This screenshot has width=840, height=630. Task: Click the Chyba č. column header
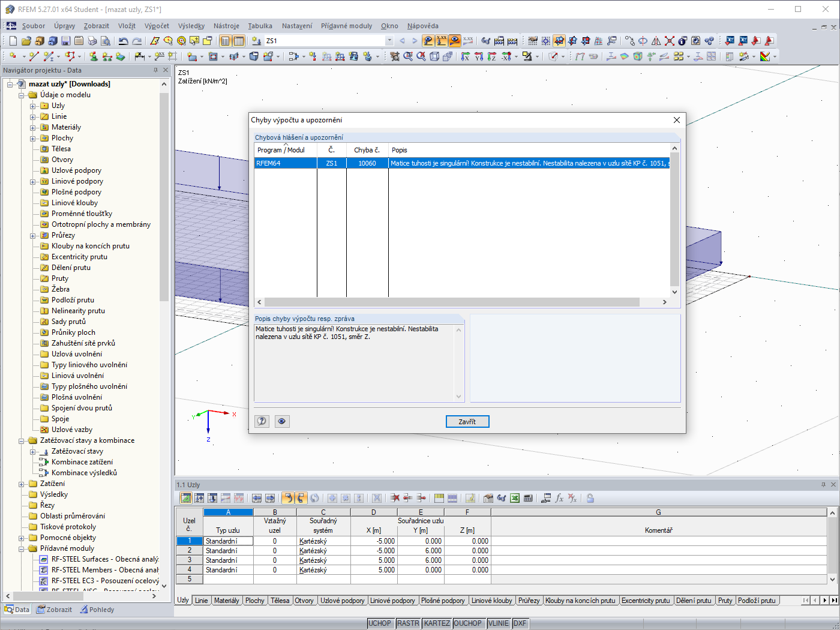[x=367, y=150]
